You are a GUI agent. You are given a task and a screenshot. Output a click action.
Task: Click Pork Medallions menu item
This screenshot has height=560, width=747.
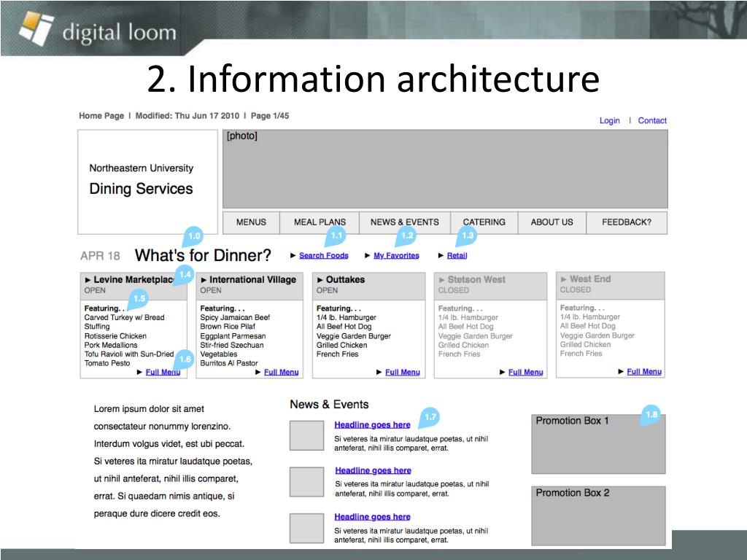click(111, 345)
